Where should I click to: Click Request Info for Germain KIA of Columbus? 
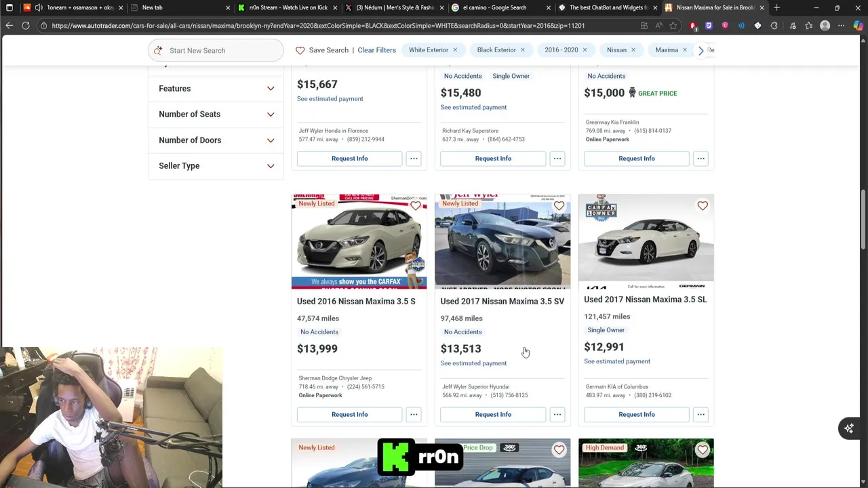point(637,414)
